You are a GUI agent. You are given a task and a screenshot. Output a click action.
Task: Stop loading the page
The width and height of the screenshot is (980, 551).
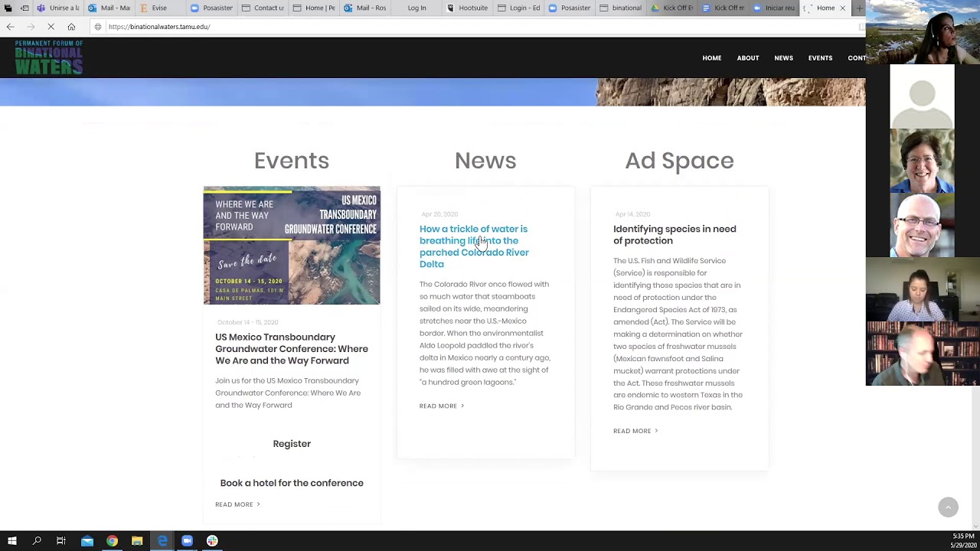pyautogui.click(x=51, y=27)
